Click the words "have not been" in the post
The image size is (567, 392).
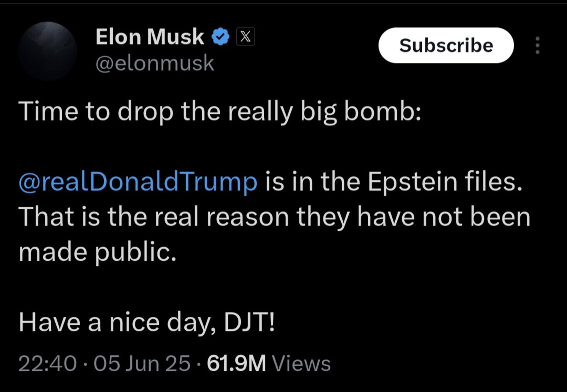click(x=444, y=217)
